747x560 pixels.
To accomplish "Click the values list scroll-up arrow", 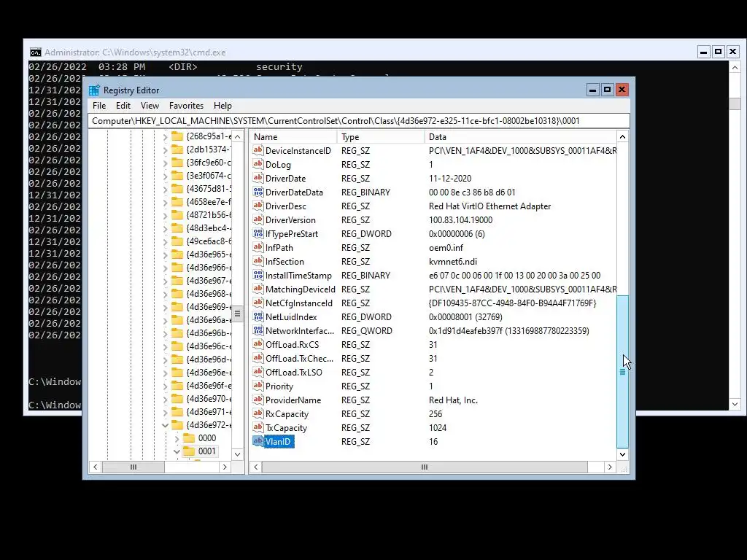I will coord(623,137).
